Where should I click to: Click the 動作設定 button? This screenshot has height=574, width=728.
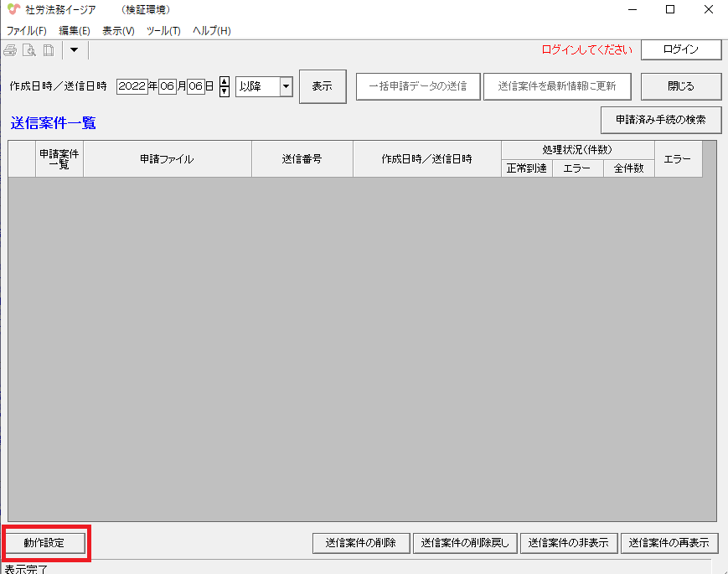pyautogui.click(x=47, y=543)
